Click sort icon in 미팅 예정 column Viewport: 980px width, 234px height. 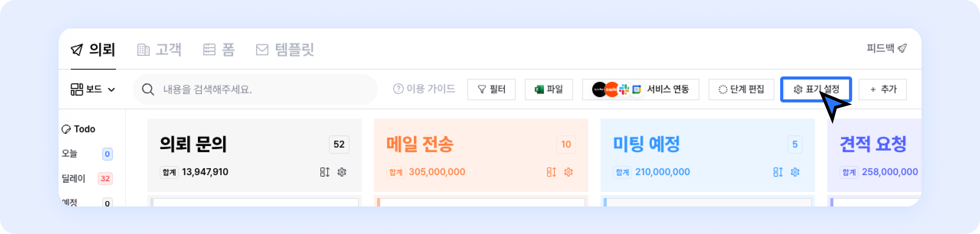[x=778, y=172]
